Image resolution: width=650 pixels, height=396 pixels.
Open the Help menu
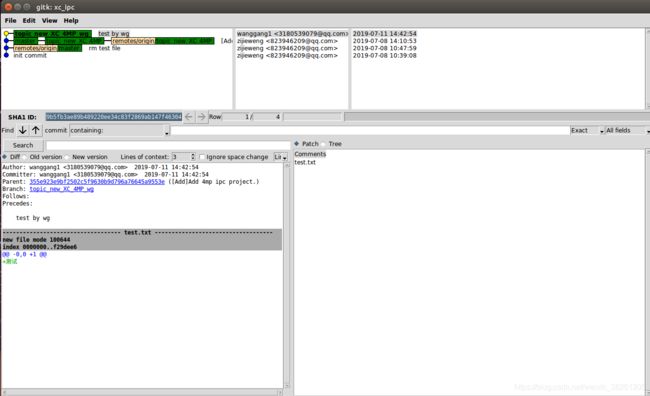pos(71,20)
